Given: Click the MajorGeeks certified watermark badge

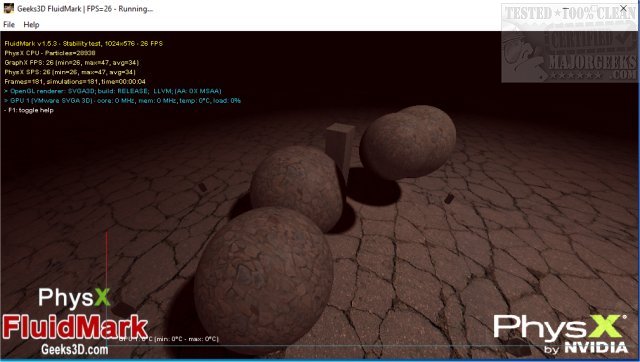Looking at the screenshot, I should tap(569, 43).
